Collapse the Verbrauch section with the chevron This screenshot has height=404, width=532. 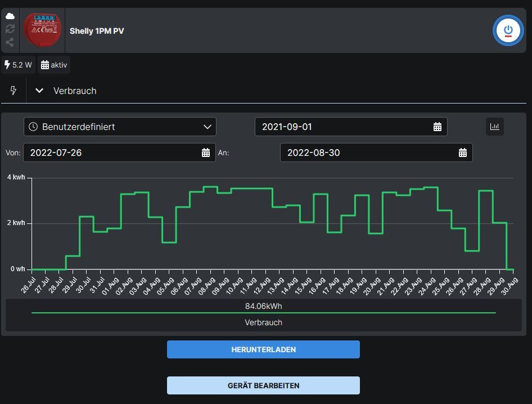click(x=39, y=91)
